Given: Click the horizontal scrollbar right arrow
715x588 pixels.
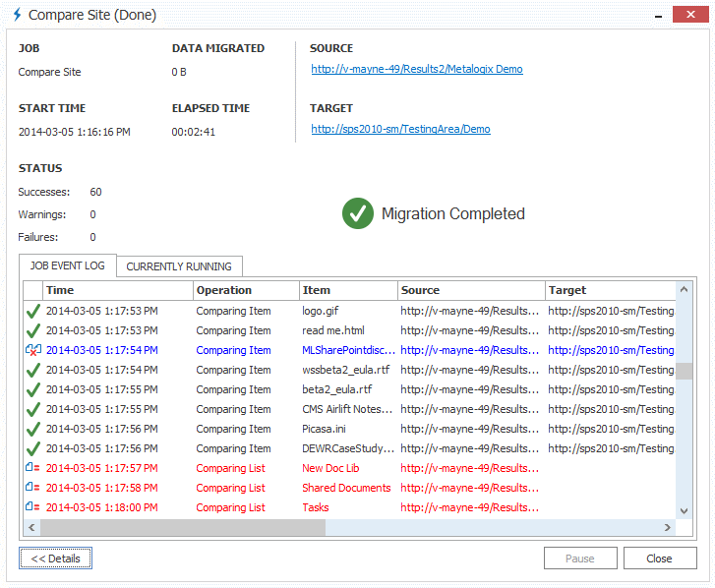Looking at the screenshot, I should [669, 528].
